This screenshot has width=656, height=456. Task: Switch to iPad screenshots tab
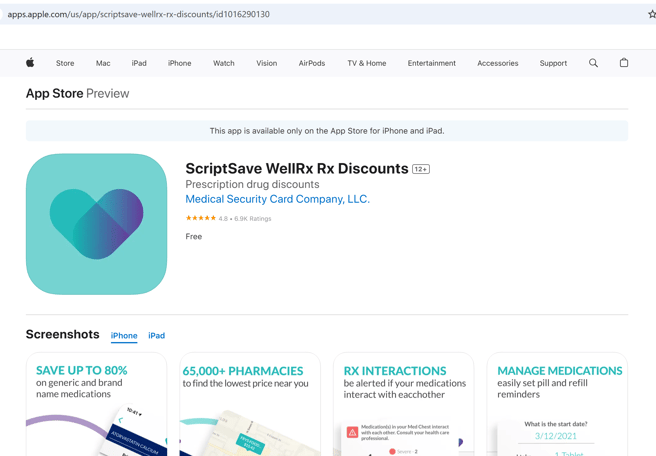157,336
